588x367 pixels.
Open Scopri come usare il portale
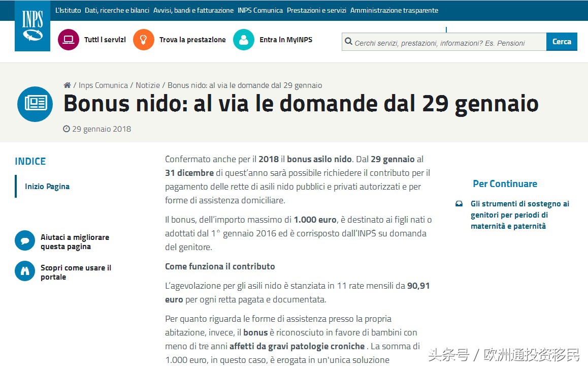coord(76,272)
